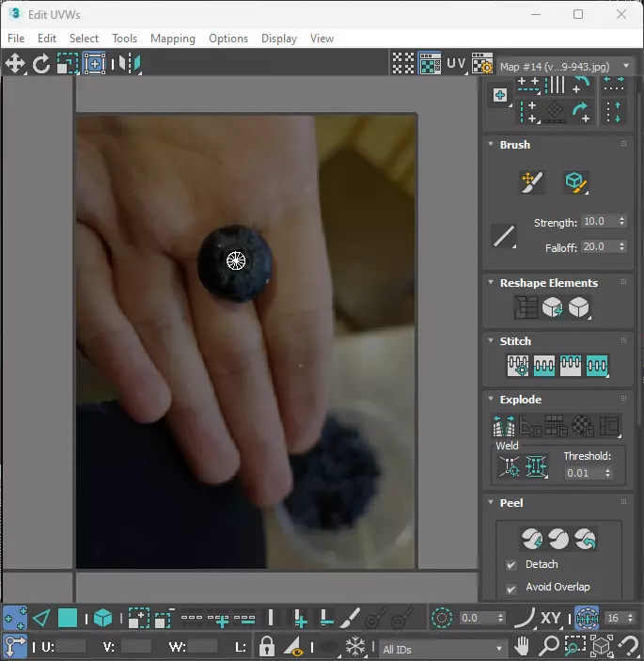Select the Zoom magnifier tool
Screen dimensions: 644x661
pyautogui.click(x=549, y=646)
